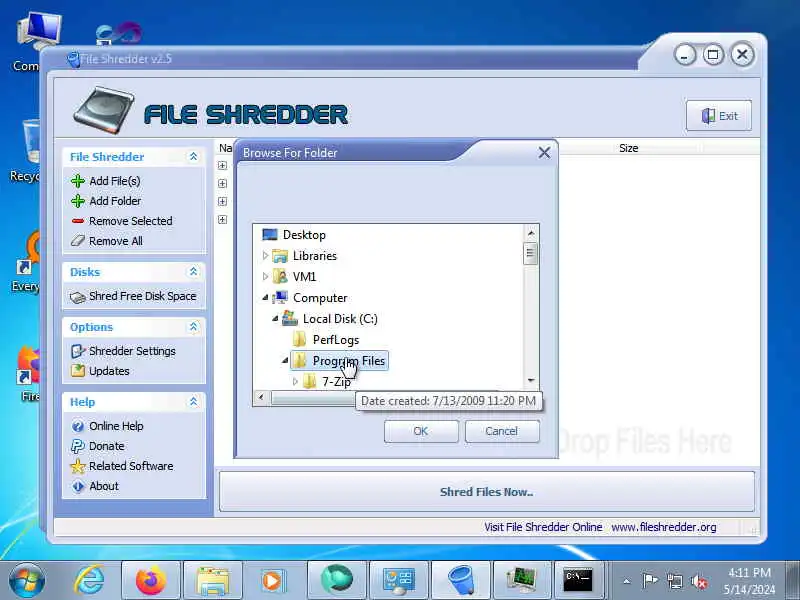Screen dimensions: 800x600
Task: Click the About info icon
Action: [78, 486]
